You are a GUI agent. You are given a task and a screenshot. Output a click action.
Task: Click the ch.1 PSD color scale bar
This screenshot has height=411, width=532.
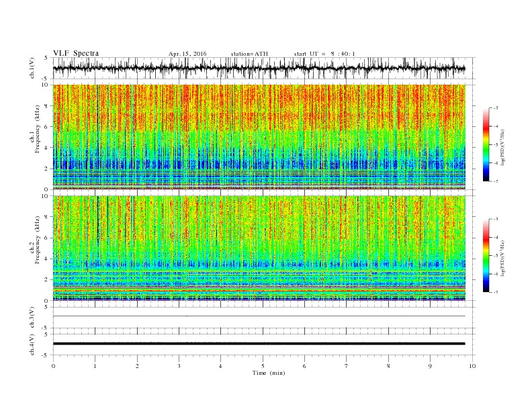click(x=486, y=145)
